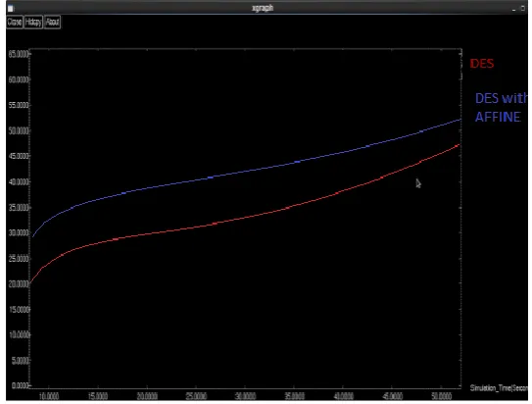Viewport: 532px width, 404px height.
Task: Select the red DES legend label
Action: point(482,64)
